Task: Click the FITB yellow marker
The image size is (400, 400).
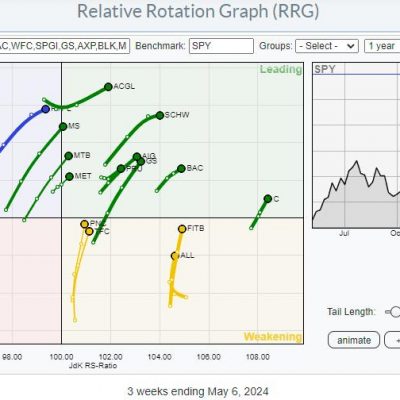Action: [x=182, y=229]
